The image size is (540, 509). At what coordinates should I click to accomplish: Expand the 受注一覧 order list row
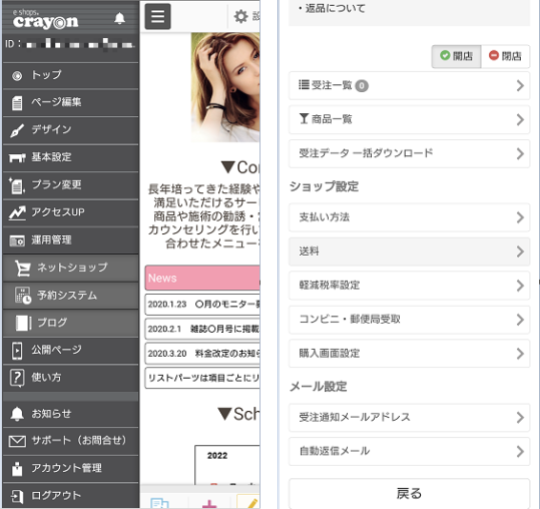[x=409, y=85]
